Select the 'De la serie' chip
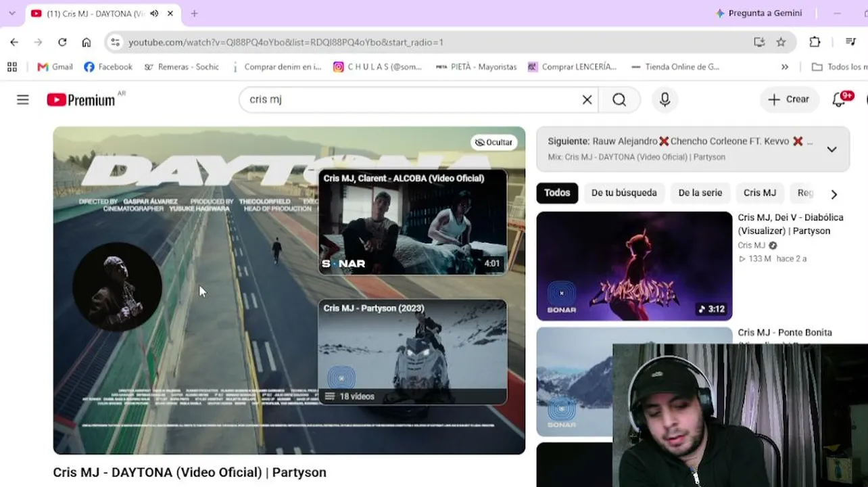The width and height of the screenshot is (868, 487). pyautogui.click(x=700, y=193)
